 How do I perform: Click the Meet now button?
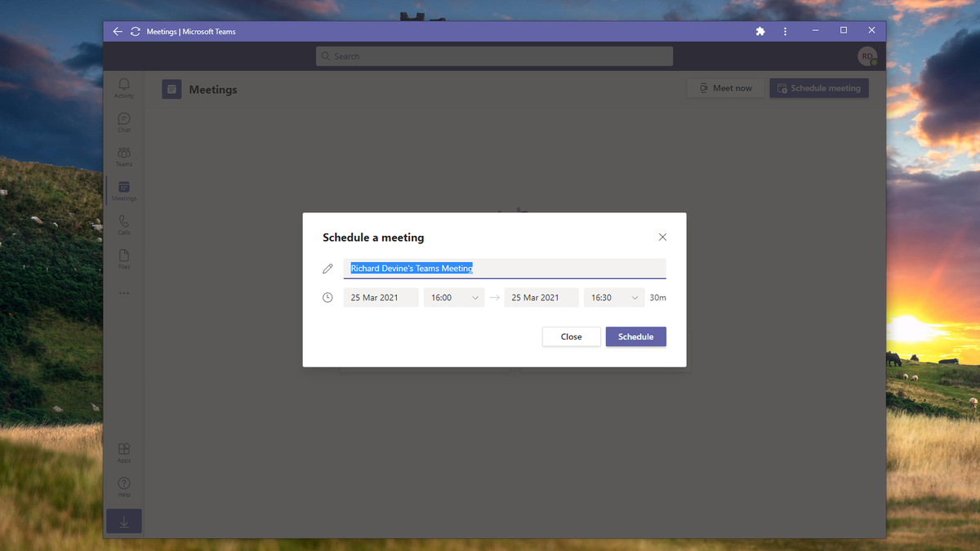pyautogui.click(x=725, y=88)
